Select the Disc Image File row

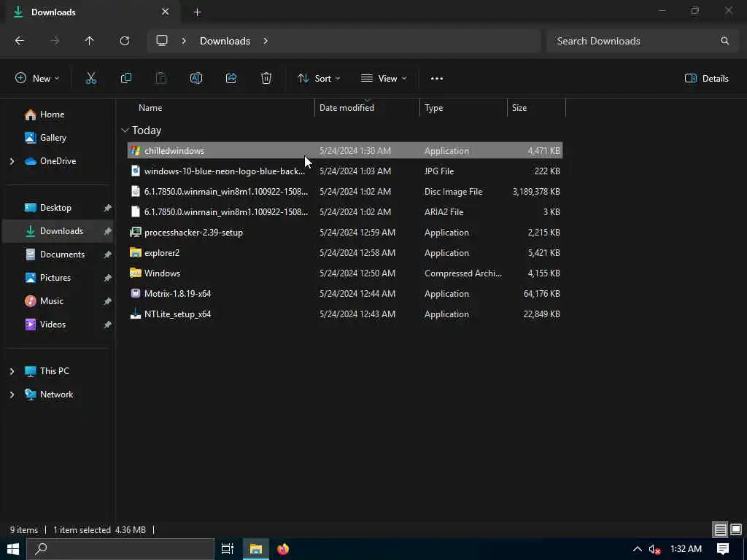tap(345, 192)
